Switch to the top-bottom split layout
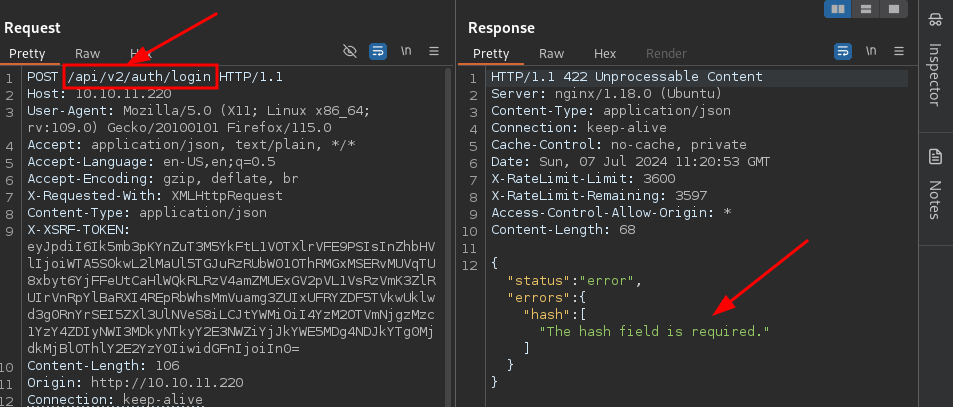 [x=866, y=9]
